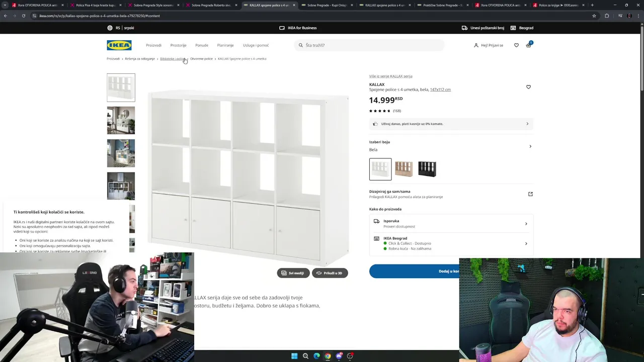Select the Beograd store link
The image size is (644, 362).
522,28
